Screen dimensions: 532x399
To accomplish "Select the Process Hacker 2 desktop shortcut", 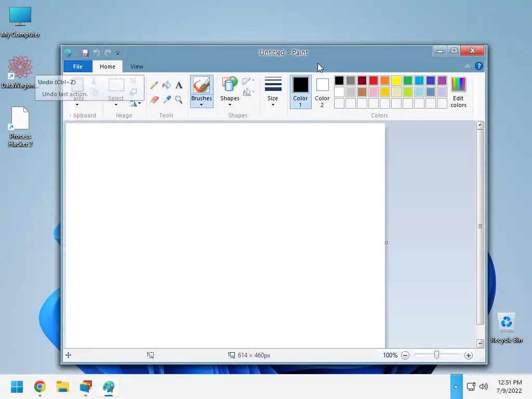I will click(x=20, y=127).
